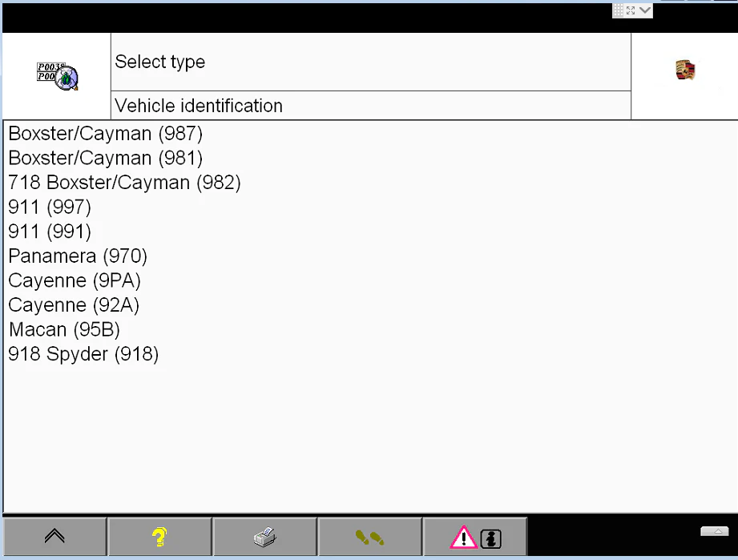Pick 911 (991) from vehicle list
Screen dimensions: 738x560
tap(50, 232)
